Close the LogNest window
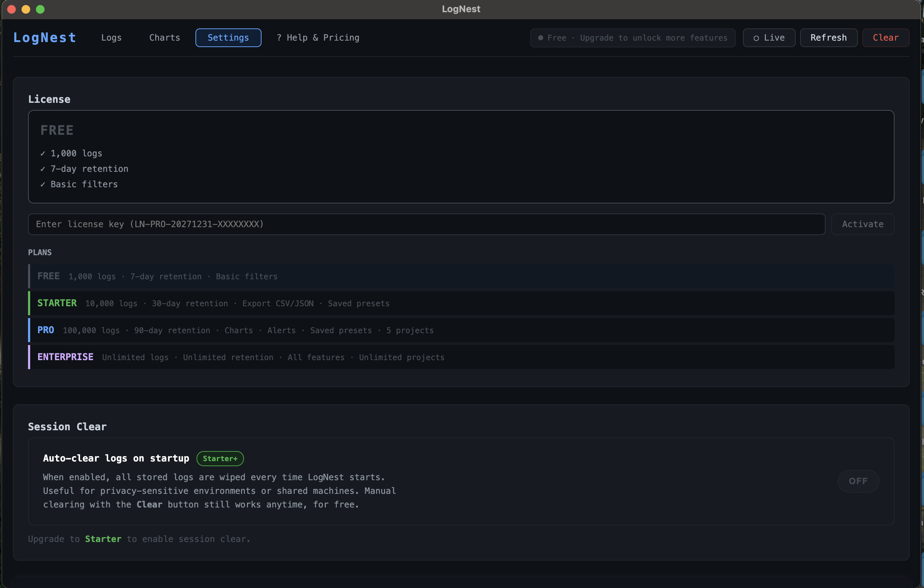The width and height of the screenshot is (924, 588). coord(11,9)
